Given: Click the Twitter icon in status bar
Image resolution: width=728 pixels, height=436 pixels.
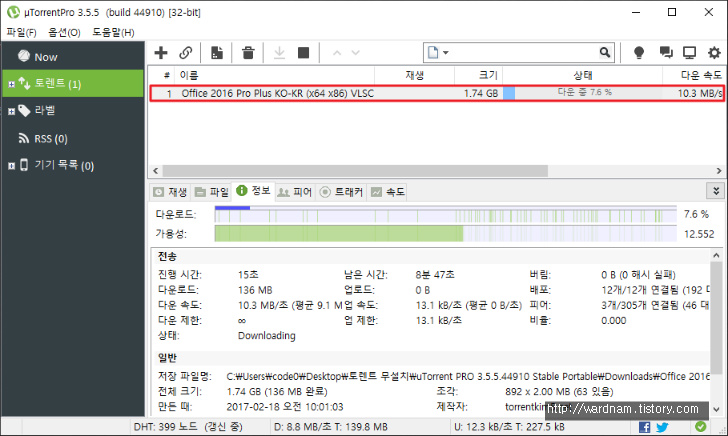Looking at the screenshot, I should [662, 427].
